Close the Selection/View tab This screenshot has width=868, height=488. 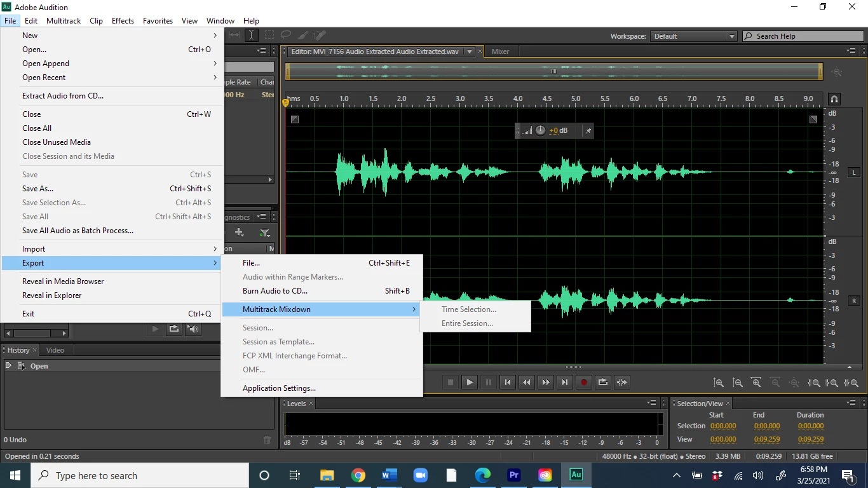coord(728,403)
